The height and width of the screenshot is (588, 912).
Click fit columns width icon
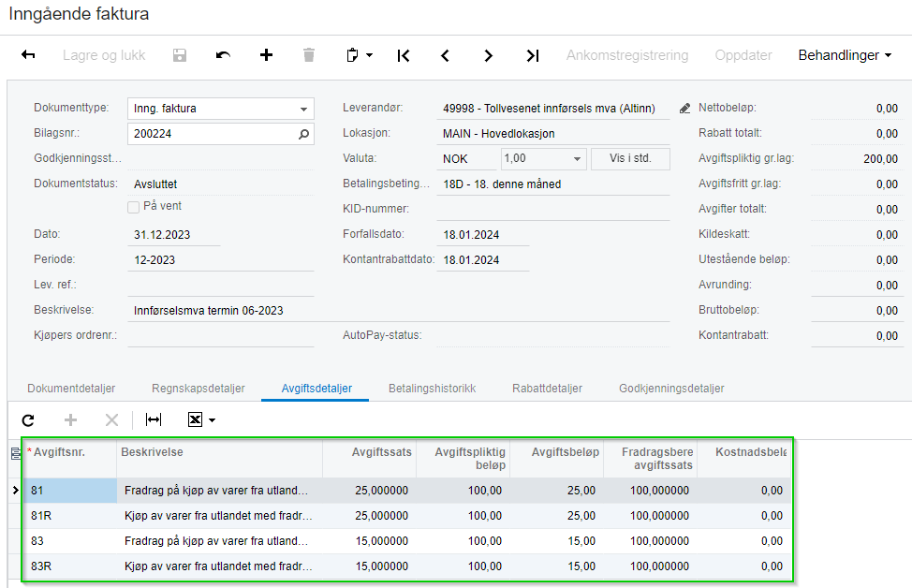tap(154, 419)
